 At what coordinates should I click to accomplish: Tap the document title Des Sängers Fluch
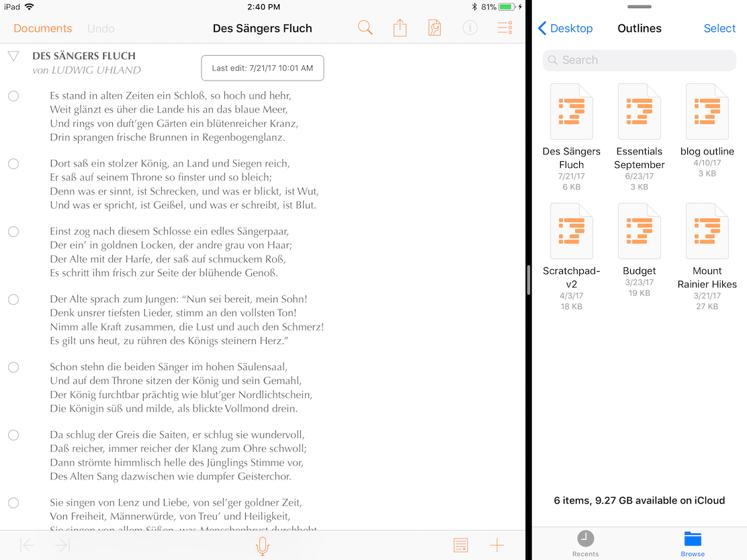tap(263, 29)
